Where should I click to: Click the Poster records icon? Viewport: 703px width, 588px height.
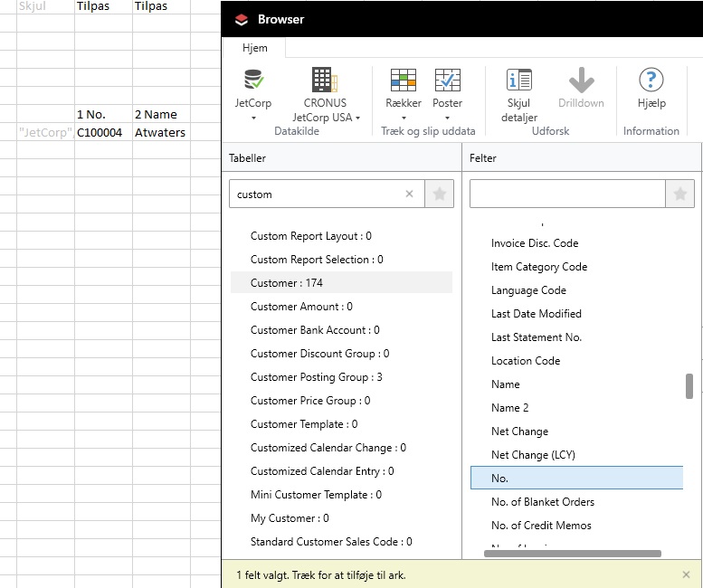pyautogui.click(x=447, y=80)
